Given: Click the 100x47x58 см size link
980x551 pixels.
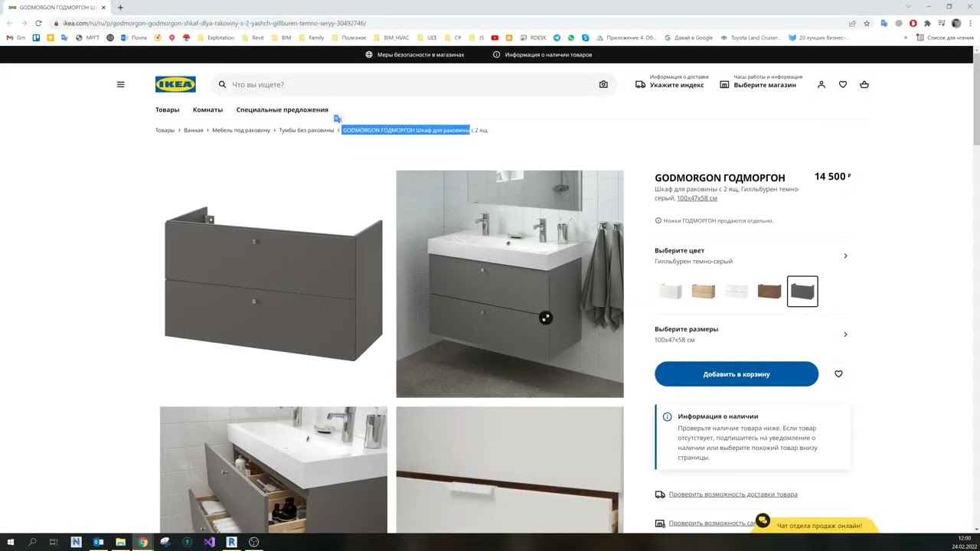Looking at the screenshot, I should [697, 198].
